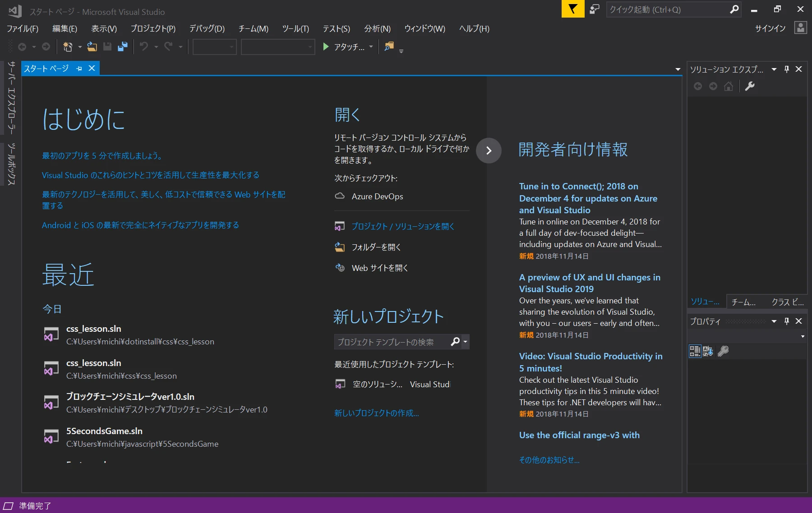
Task: Open the アタッチ dropdown arrow
Action: pyautogui.click(x=371, y=46)
